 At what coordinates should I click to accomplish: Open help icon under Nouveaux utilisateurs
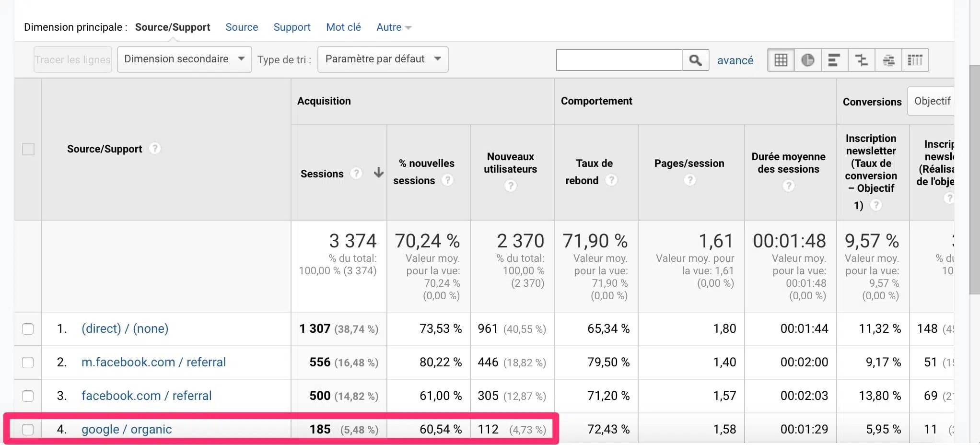pos(511,186)
